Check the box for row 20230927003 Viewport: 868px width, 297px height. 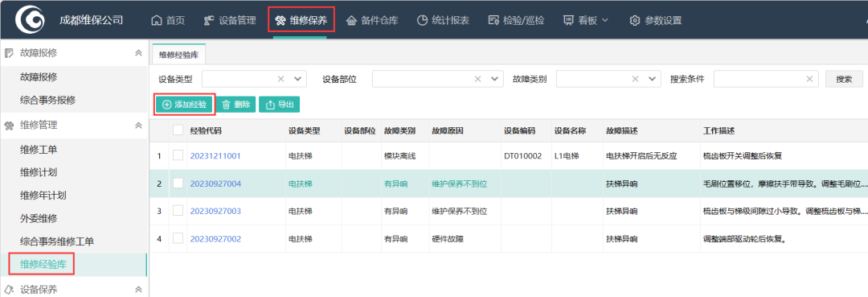coord(178,211)
